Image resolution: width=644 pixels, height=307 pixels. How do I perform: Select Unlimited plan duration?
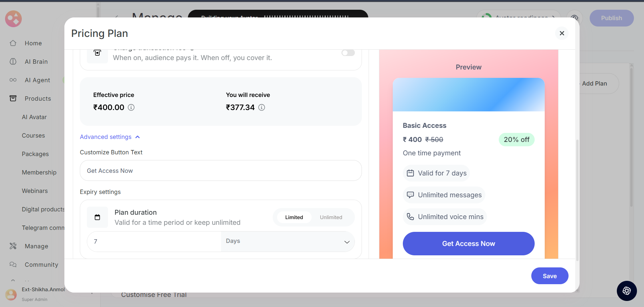[331, 217]
